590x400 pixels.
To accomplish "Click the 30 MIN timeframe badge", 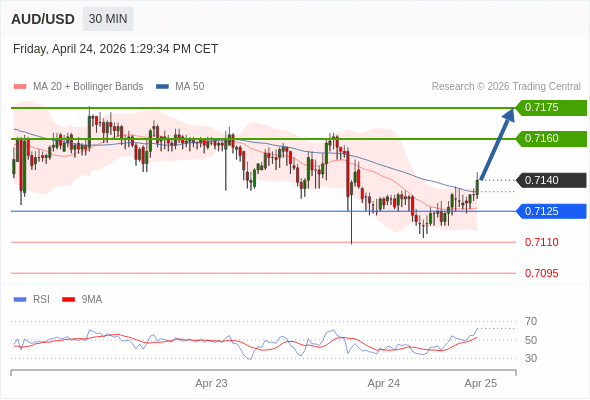I will pyautogui.click(x=108, y=19).
